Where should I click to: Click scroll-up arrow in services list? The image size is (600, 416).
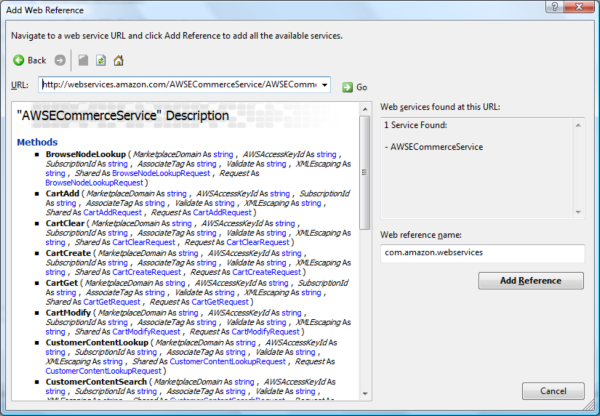pos(578,125)
